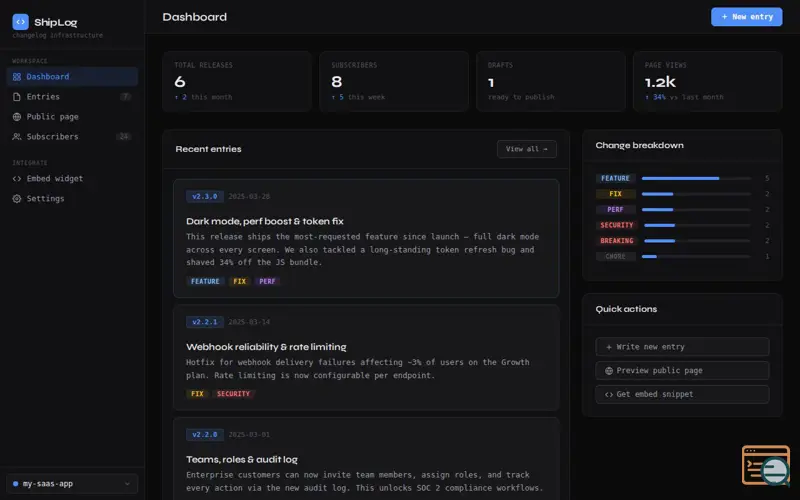Screen dimensions: 800x500
Task: Click the PERF tag on v2.3.0 entry
Action: [267, 282]
